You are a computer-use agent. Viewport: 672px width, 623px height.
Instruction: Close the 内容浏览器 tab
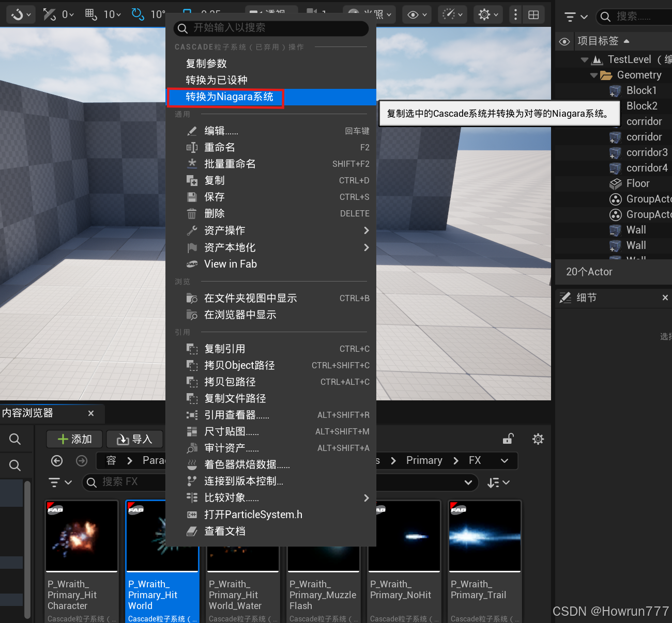91,413
